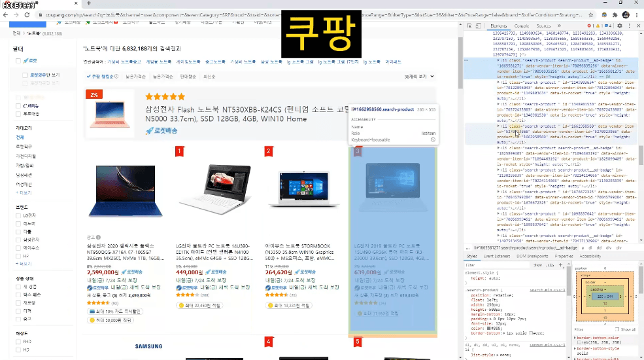Check the LG전자 brand checkbox
The image size is (644, 360).
click(18, 216)
